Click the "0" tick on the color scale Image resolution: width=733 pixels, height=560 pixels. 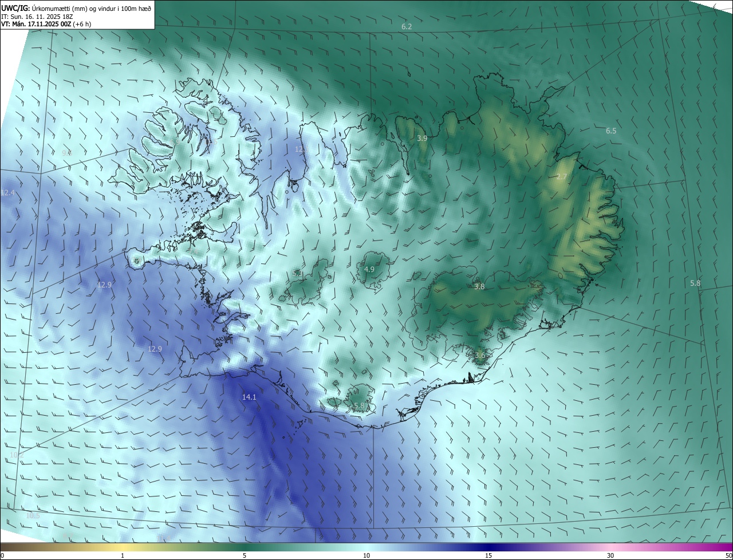tap(2, 555)
